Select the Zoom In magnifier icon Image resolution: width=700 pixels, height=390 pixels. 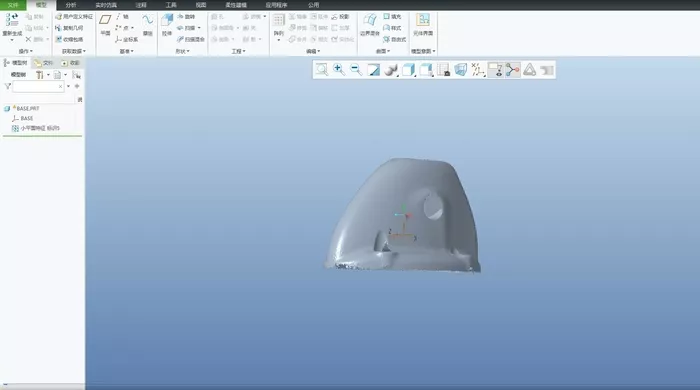(339, 70)
